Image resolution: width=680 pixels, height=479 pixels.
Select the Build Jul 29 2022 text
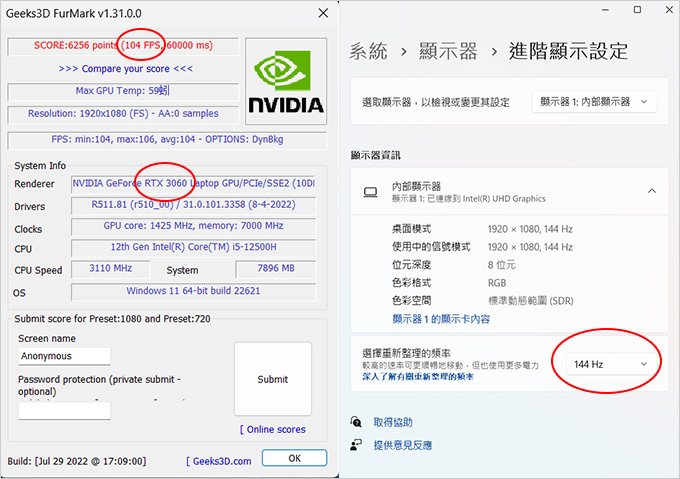tap(77, 461)
